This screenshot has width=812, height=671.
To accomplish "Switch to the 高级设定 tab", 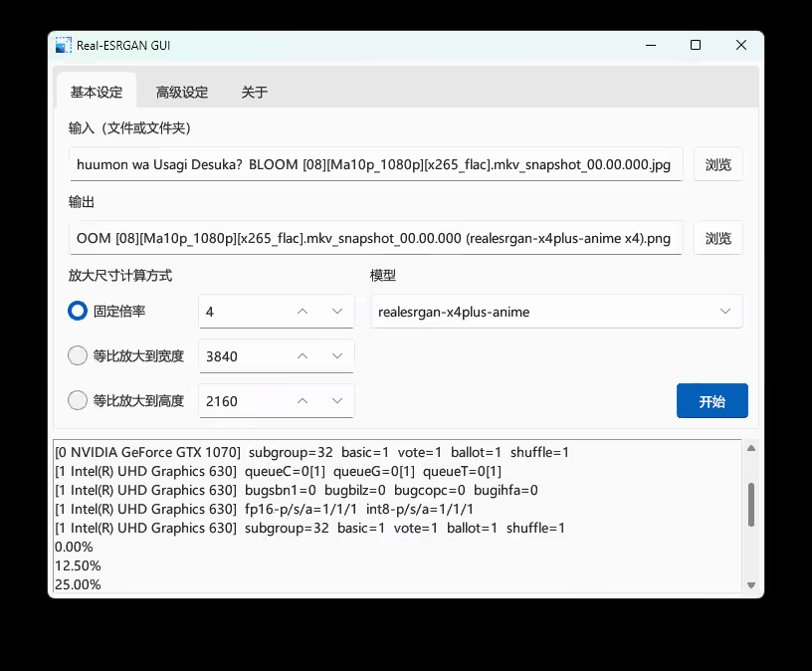I will (181, 92).
